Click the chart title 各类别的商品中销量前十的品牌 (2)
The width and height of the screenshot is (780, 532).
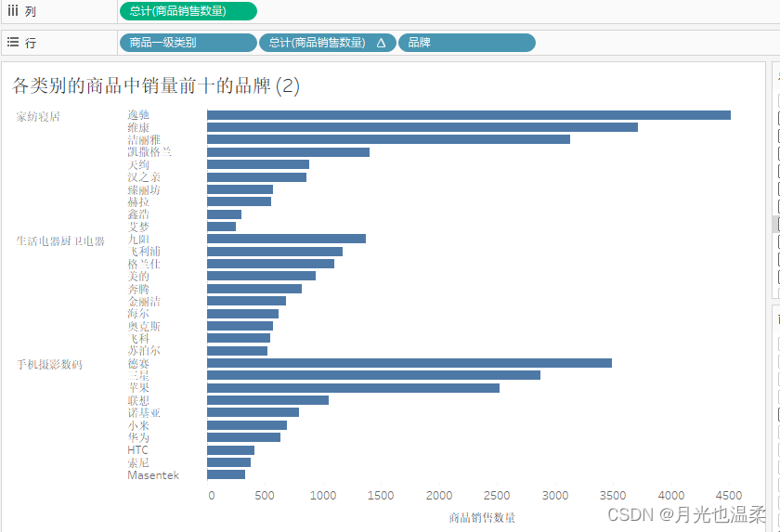pyautogui.click(x=156, y=85)
